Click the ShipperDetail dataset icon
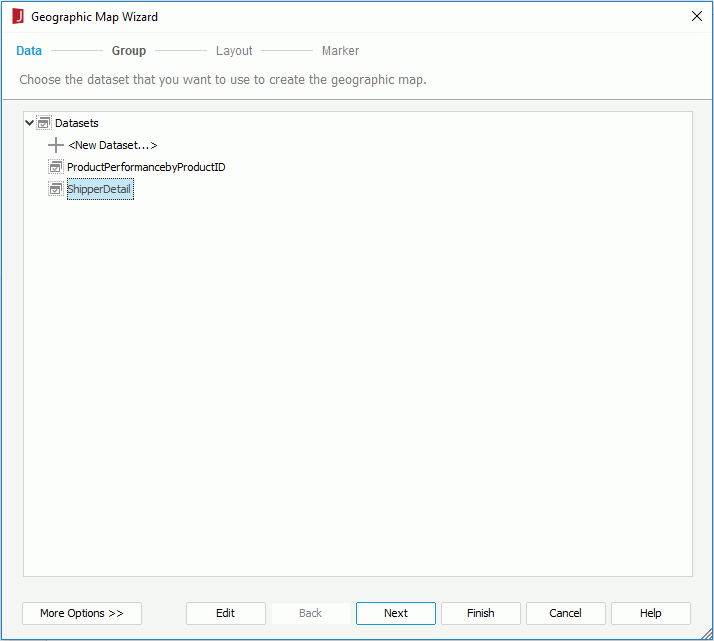 tap(56, 189)
